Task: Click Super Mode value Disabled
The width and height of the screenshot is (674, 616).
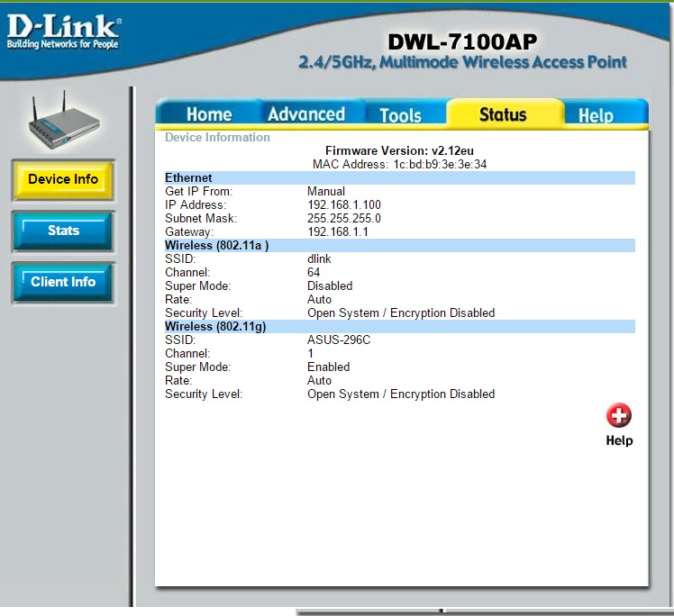Action: [330, 286]
